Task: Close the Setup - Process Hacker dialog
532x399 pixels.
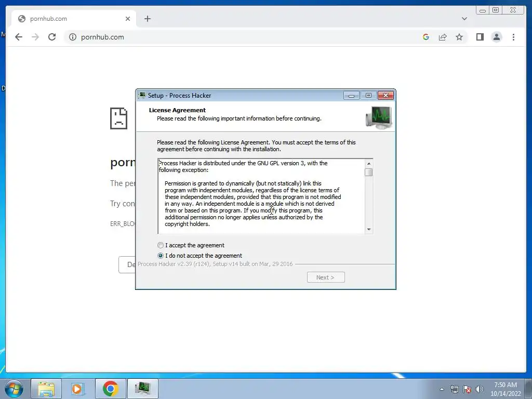Action: [x=386, y=96]
